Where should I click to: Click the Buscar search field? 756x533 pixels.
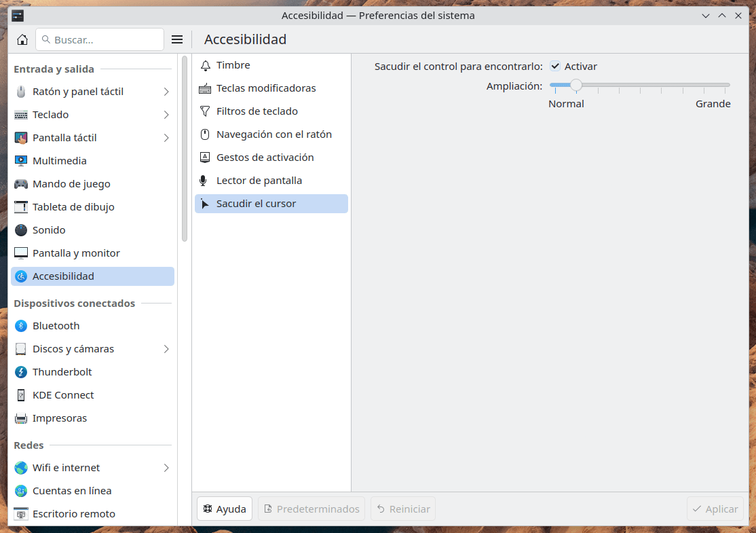[x=100, y=39]
